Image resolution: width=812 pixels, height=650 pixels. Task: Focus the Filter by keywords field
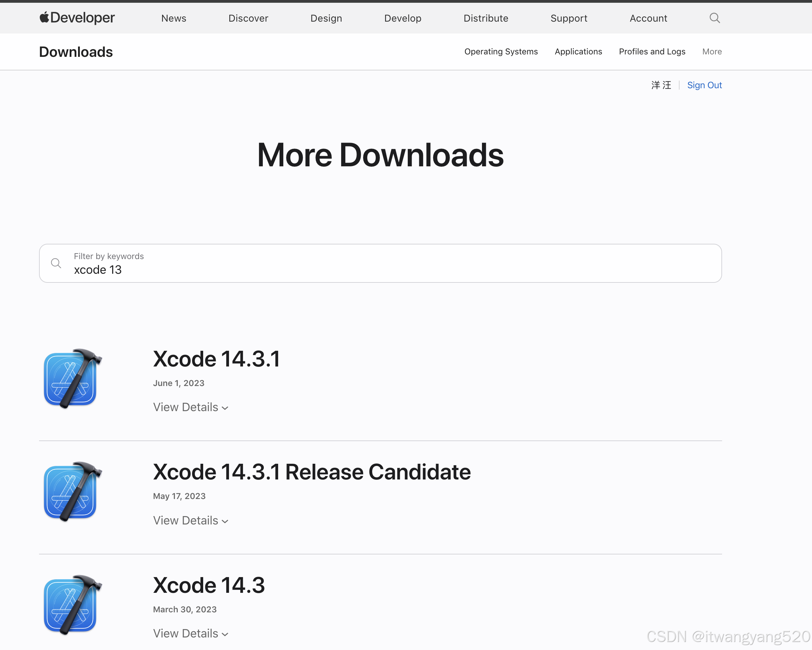pos(381,263)
